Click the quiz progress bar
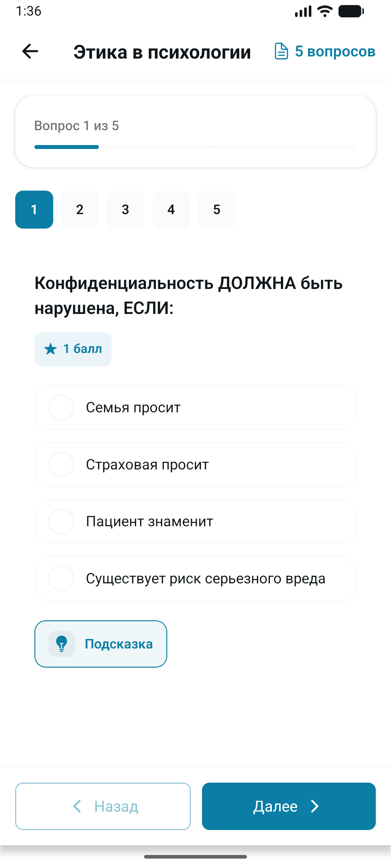Viewport: 391px width, 868px height. [195, 147]
